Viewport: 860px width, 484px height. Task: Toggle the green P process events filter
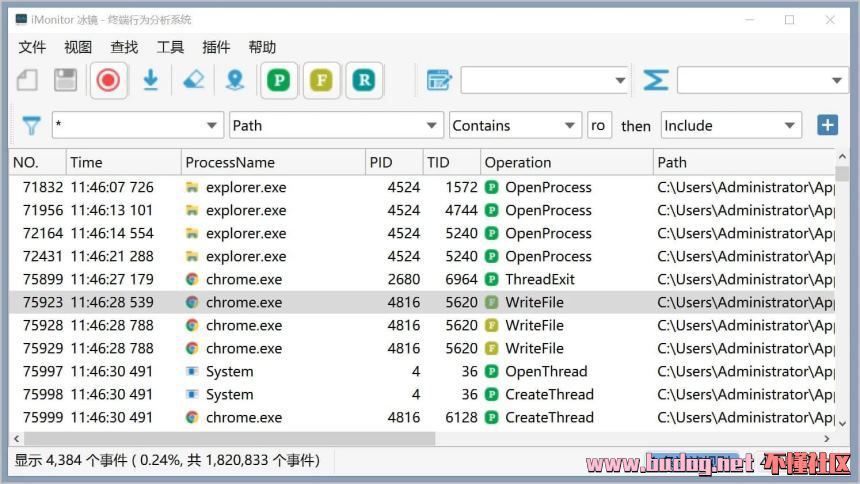pyautogui.click(x=280, y=81)
